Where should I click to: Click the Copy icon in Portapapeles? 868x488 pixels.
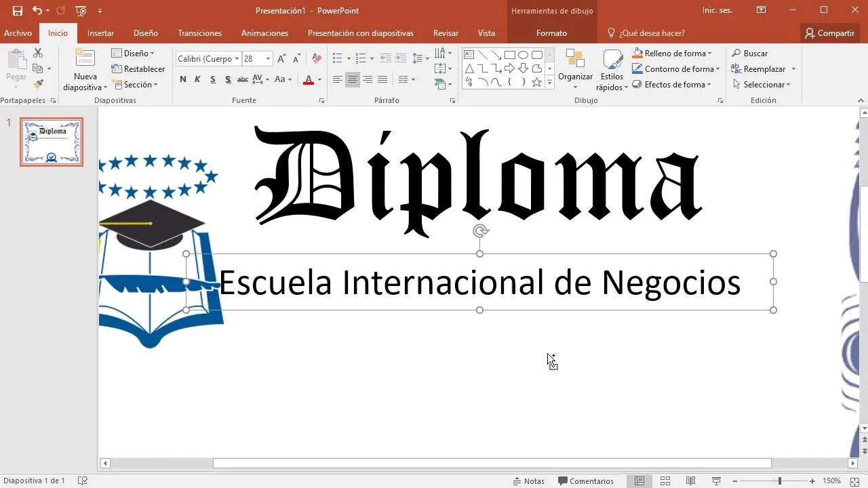pos(38,68)
